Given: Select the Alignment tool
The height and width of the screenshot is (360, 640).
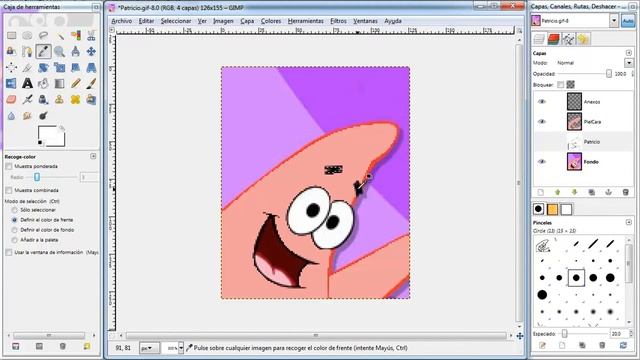Looking at the screenshot, I should [11, 67].
